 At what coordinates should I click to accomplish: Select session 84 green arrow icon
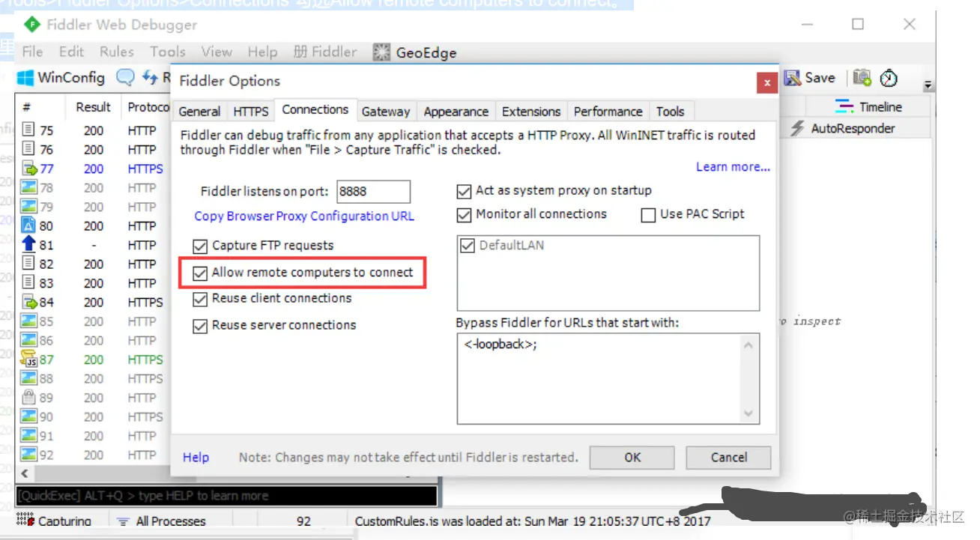(x=28, y=302)
